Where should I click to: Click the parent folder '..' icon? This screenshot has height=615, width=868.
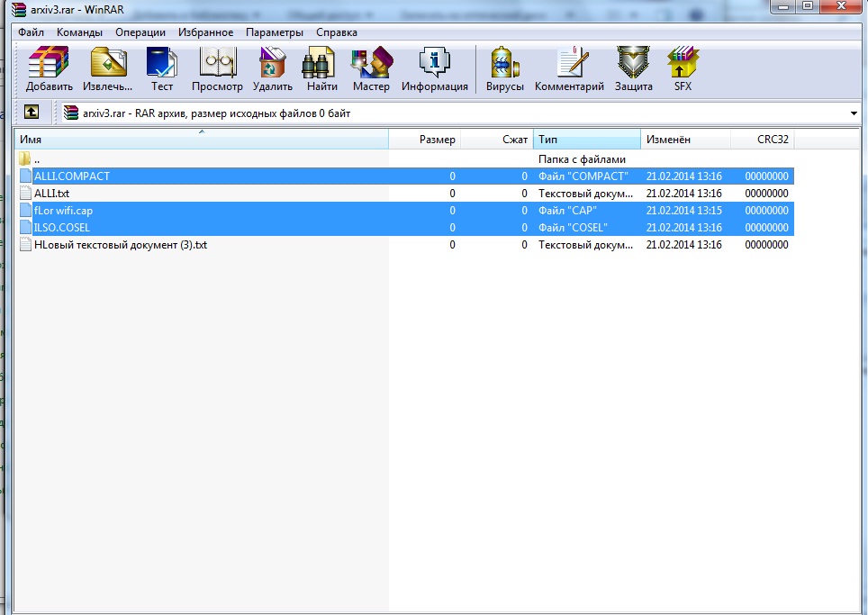coord(25,158)
